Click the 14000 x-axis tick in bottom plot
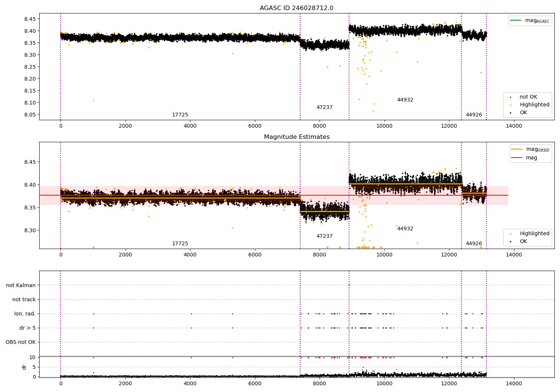 pos(514,383)
